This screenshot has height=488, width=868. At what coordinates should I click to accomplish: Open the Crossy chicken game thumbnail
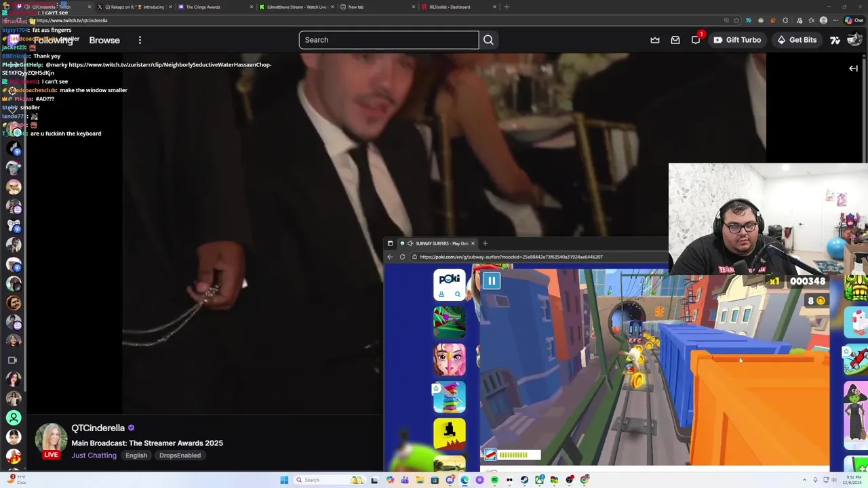tap(855, 321)
